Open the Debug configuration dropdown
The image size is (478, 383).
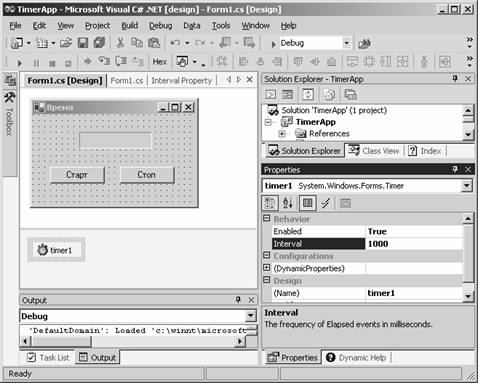(x=347, y=43)
